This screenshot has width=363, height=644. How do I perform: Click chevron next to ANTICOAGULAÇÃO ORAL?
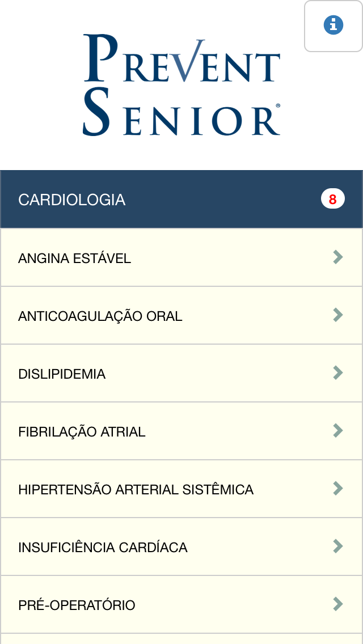tap(337, 315)
